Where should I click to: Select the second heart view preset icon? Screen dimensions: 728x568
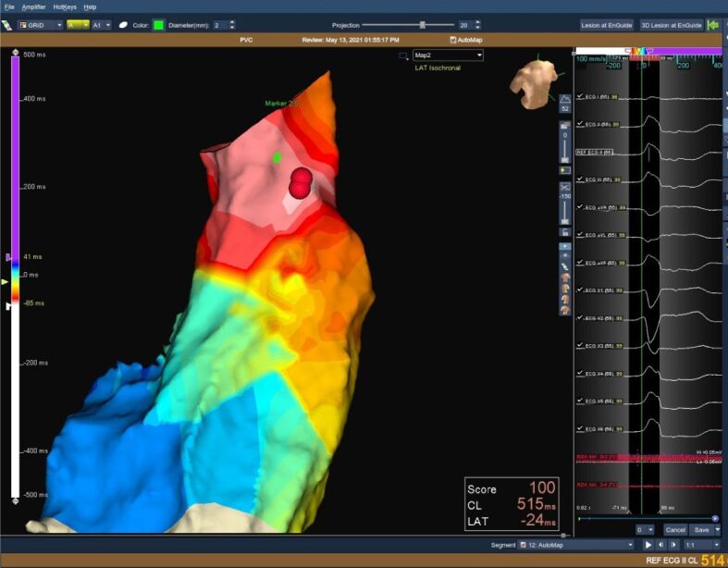pyautogui.click(x=564, y=289)
